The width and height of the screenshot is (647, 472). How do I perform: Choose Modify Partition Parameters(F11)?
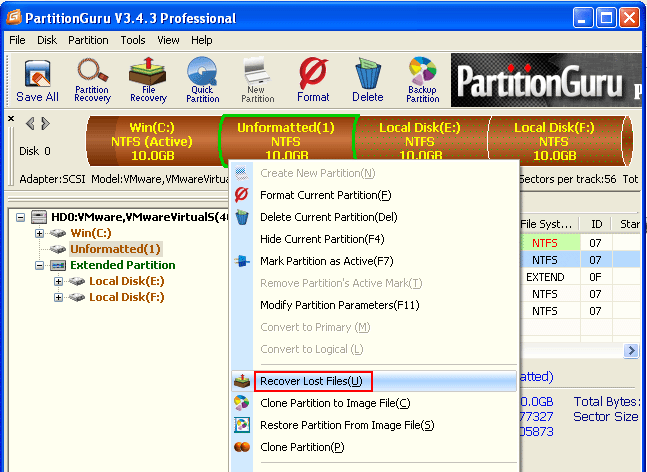pyautogui.click(x=374, y=305)
